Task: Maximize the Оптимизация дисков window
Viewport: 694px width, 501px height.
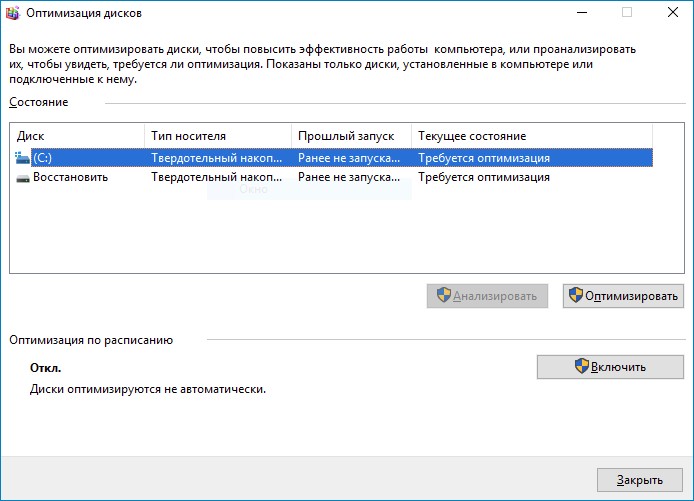Action: click(x=627, y=13)
